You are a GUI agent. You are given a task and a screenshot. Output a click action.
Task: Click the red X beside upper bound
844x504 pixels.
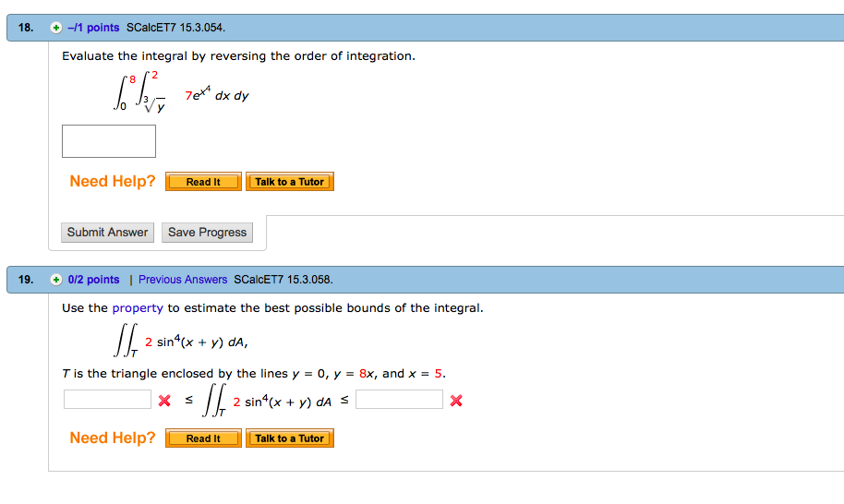456,401
